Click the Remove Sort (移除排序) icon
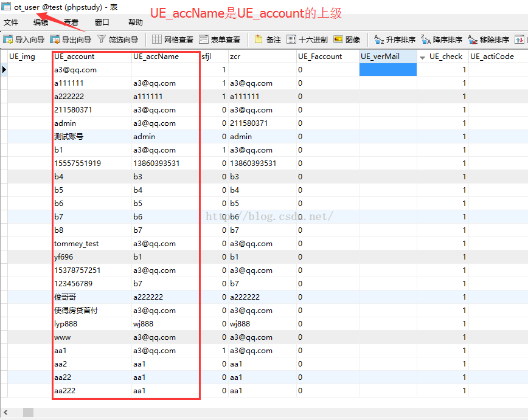The image size is (528, 420). [x=473, y=40]
